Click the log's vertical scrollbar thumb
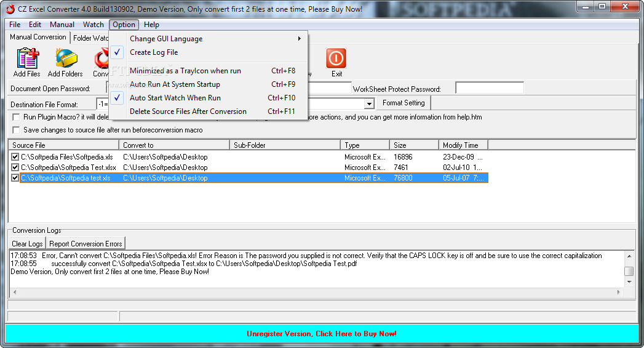The width and height of the screenshot is (644, 348). pyautogui.click(x=629, y=271)
